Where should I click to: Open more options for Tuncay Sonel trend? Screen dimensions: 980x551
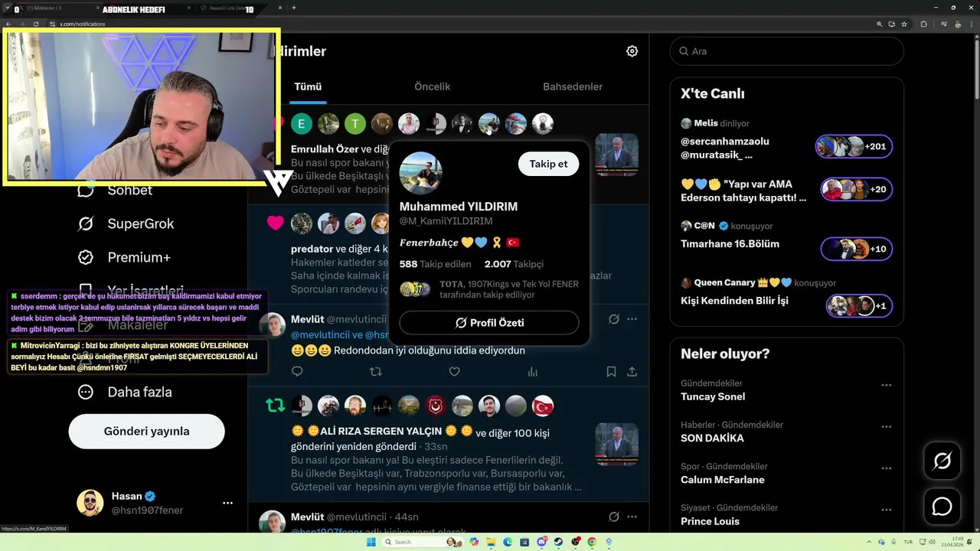(x=886, y=385)
